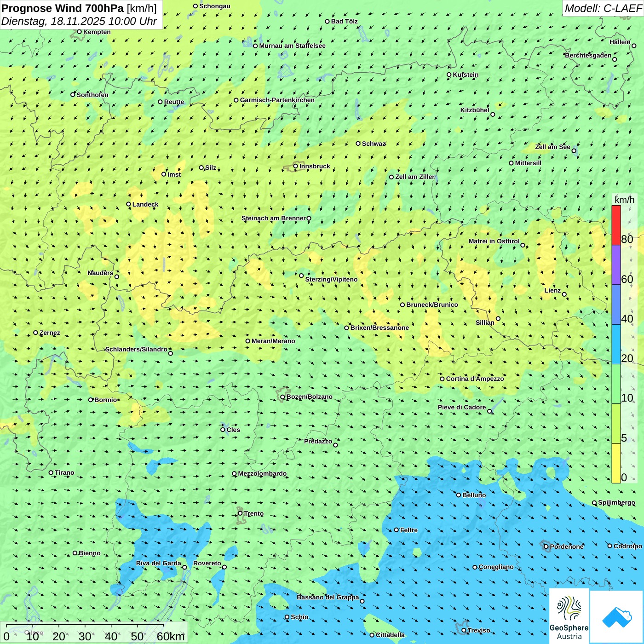The height and width of the screenshot is (644, 644).
Task: Click the "km/h" legend unit label
Action: click(624, 200)
